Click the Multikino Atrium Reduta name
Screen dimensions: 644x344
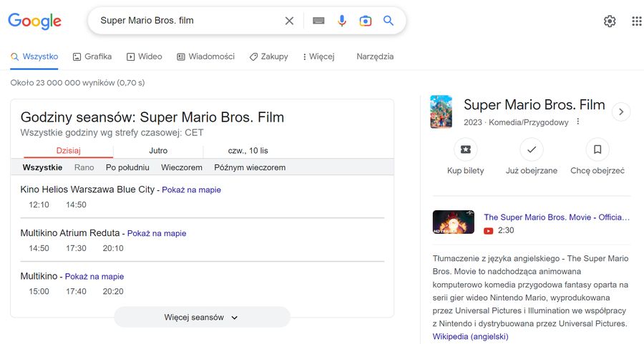click(x=70, y=233)
